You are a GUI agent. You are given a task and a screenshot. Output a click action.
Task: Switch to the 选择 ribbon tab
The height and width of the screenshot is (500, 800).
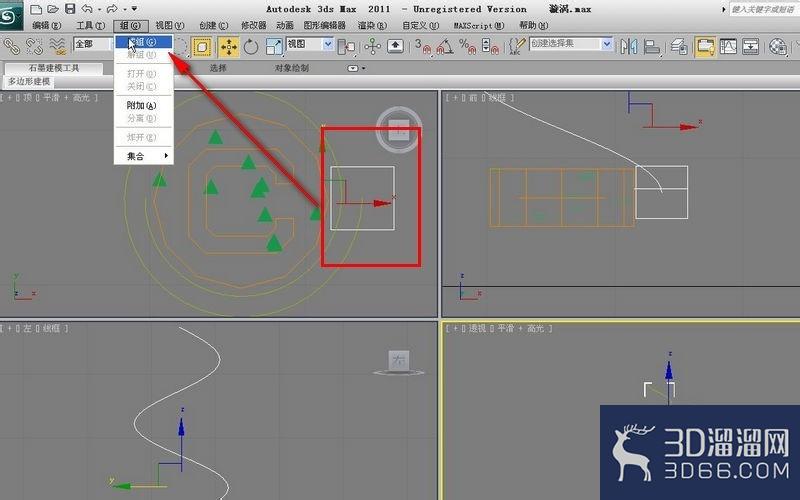coord(218,68)
